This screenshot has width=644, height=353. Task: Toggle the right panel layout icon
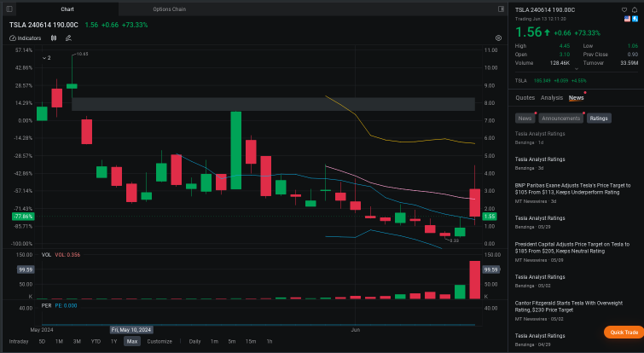click(x=501, y=9)
